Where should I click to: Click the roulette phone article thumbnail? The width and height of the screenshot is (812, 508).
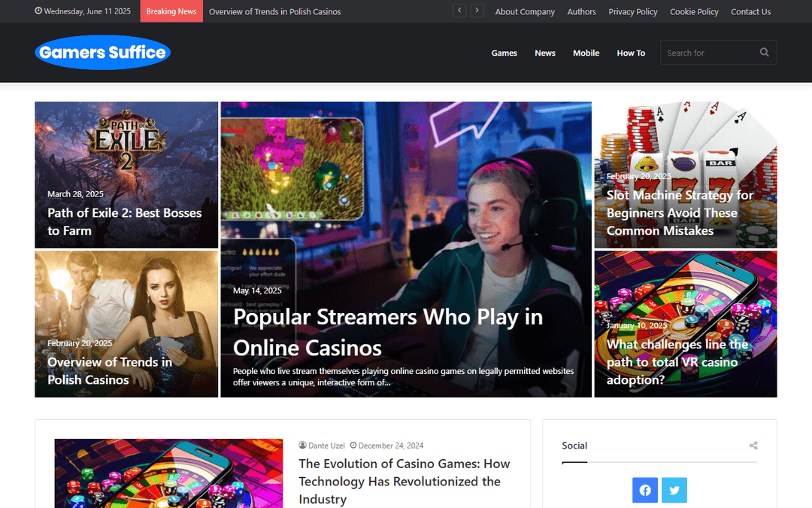tap(168, 473)
